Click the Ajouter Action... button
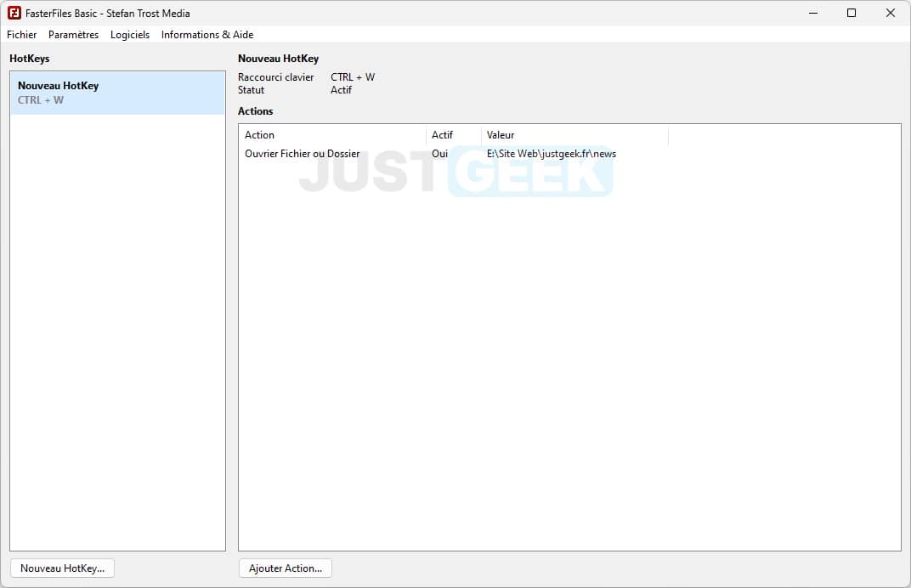Viewport: 911px width, 588px height. [286, 568]
